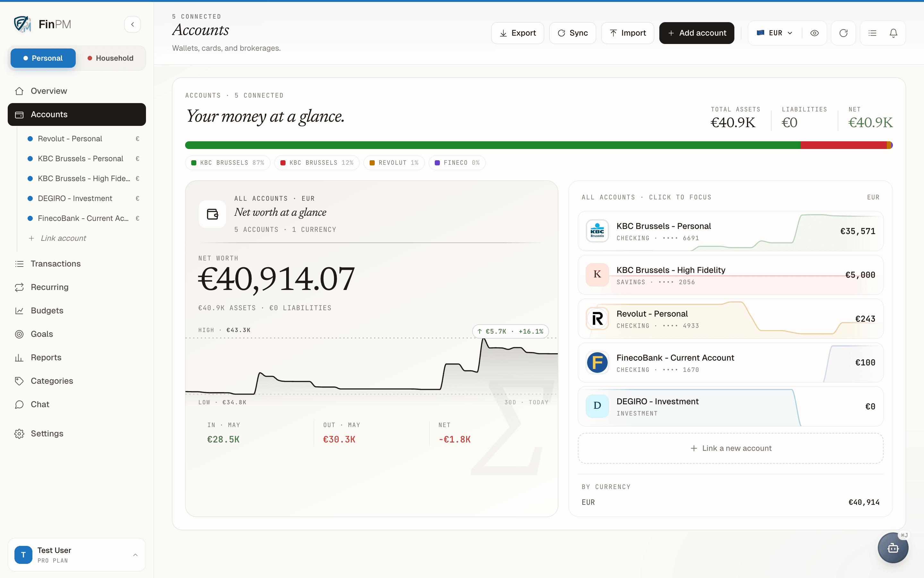The image size is (924, 578).
Task: Open the EUR currency dropdown
Action: (775, 33)
